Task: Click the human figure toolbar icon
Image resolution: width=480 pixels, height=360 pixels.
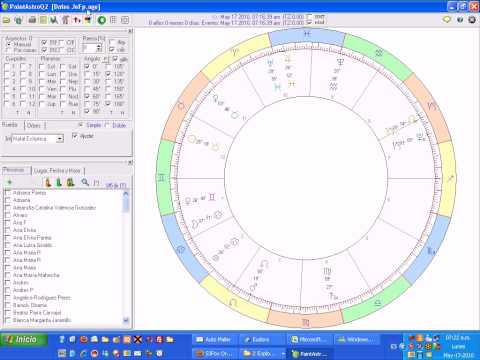Action: coord(65,20)
